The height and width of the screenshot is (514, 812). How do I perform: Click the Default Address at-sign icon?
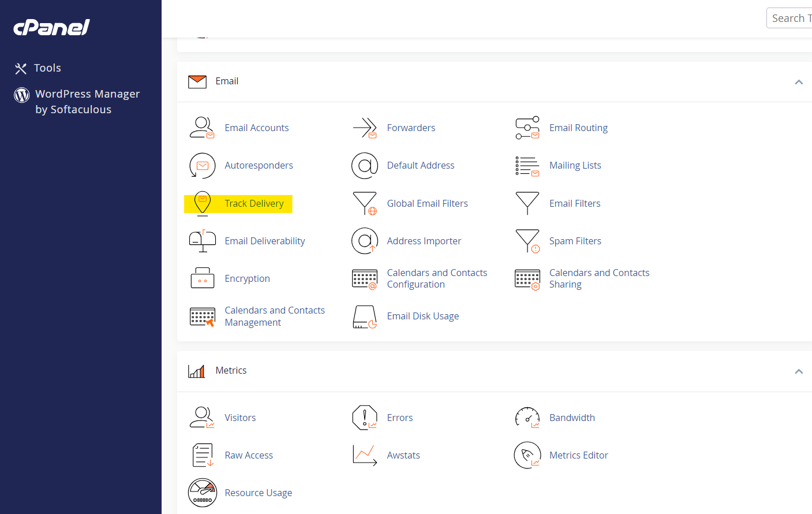[x=365, y=165]
